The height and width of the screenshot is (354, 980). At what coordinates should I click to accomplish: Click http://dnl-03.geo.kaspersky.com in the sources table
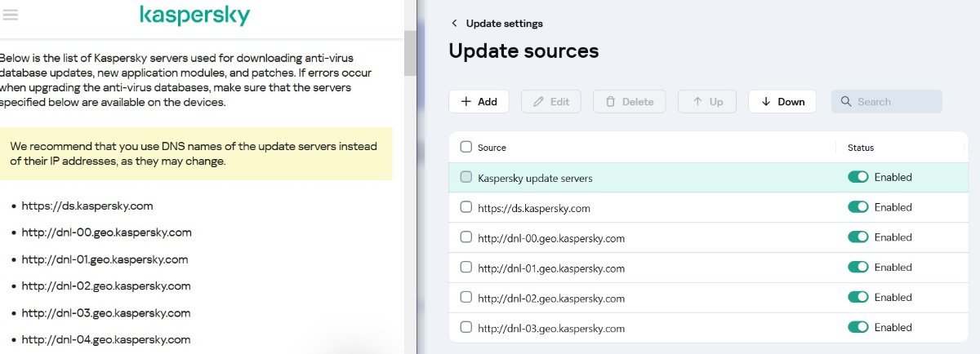[551, 329]
